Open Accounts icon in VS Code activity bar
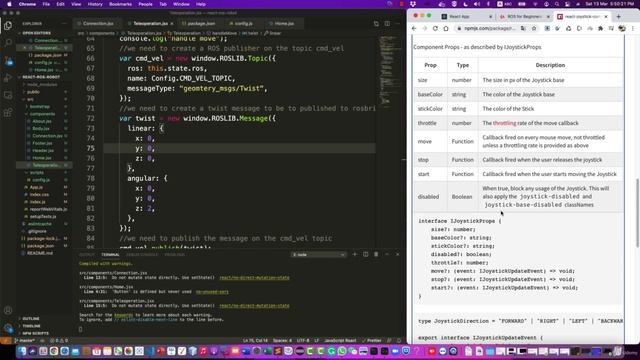The image size is (640, 360). click(8, 311)
